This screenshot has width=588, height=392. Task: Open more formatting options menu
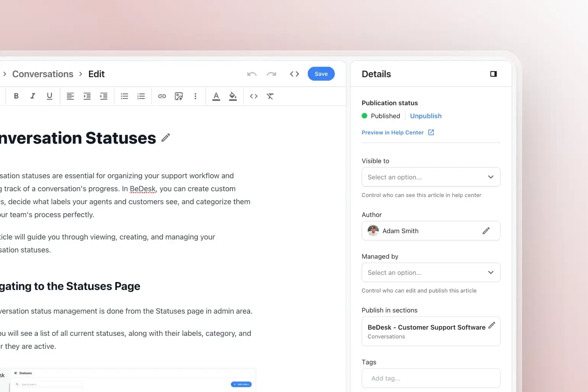[x=195, y=96]
